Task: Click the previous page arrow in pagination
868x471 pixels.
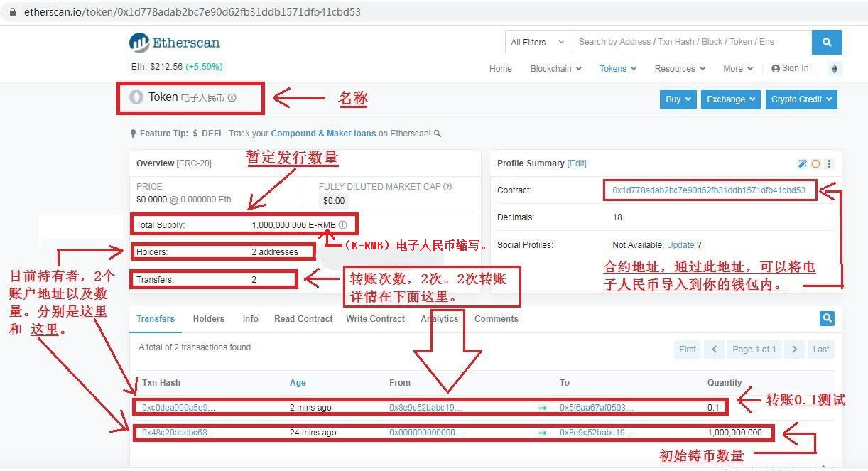Action: (715, 350)
